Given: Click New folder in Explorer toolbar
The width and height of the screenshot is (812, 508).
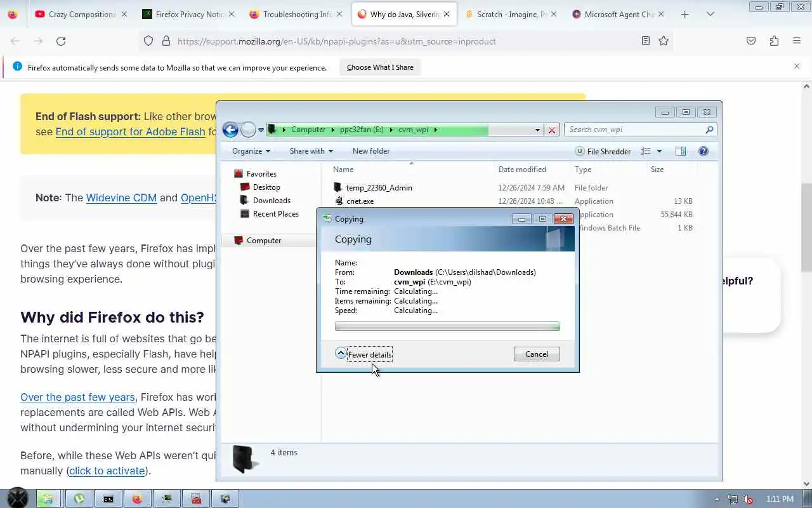Looking at the screenshot, I should pyautogui.click(x=371, y=151).
